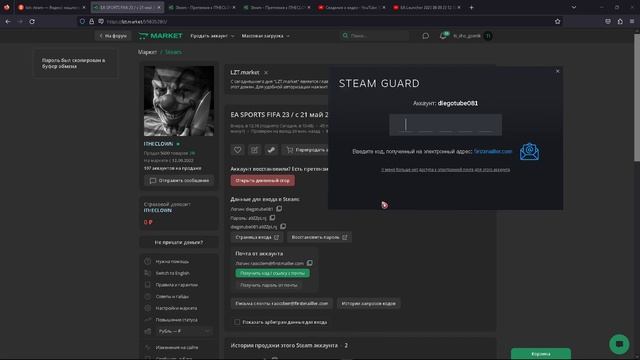This screenshot has height=360, width=640.
Task: Click the resell account cart button
Action: (x=305, y=150)
